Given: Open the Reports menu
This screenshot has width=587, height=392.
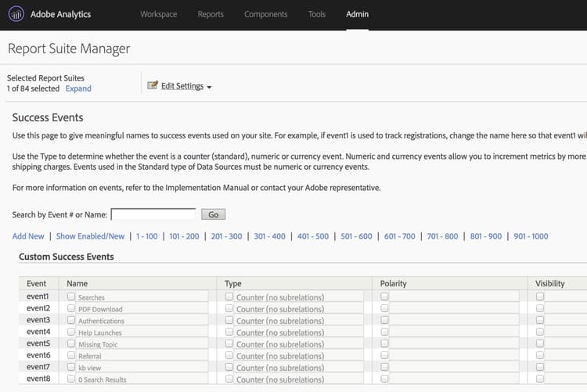Looking at the screenshot, I should coord(211,14).
